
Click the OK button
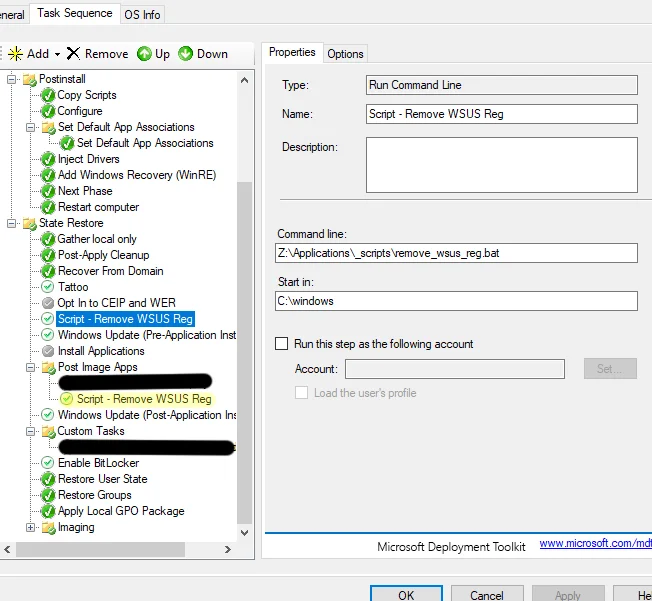click(x=406, y=594)
